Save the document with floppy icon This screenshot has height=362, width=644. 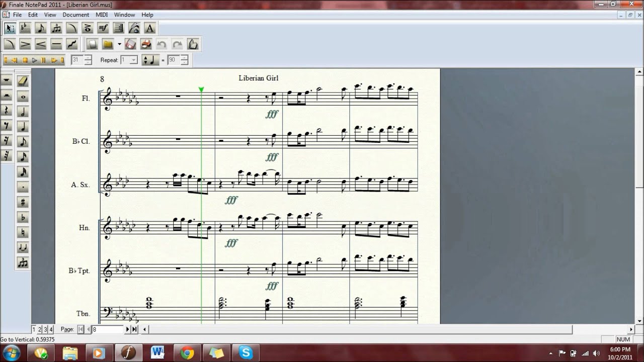click(130, 44)
